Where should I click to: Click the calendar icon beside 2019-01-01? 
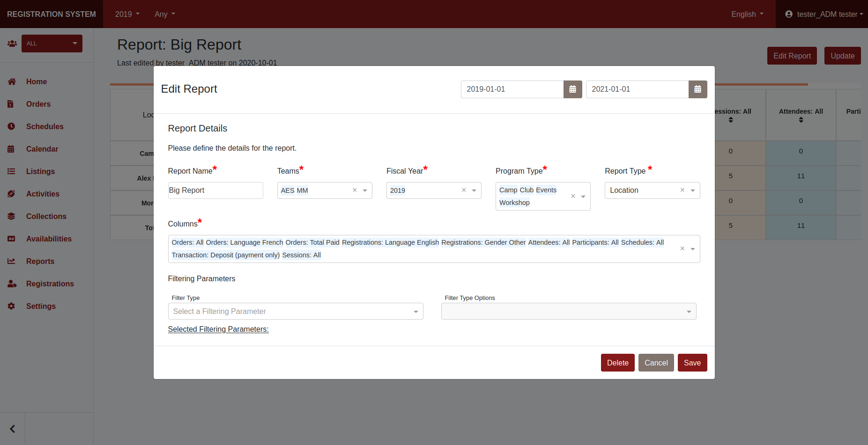pyautogui.click(x=572, y=89)
